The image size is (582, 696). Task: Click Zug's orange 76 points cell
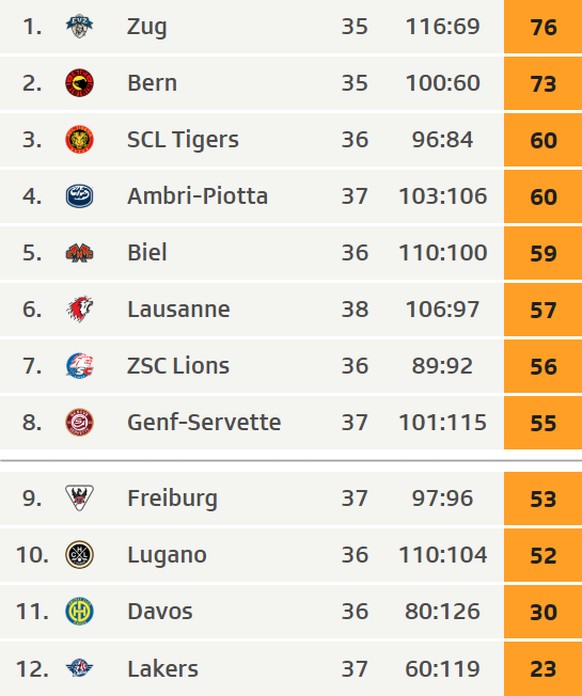[543, 27]
